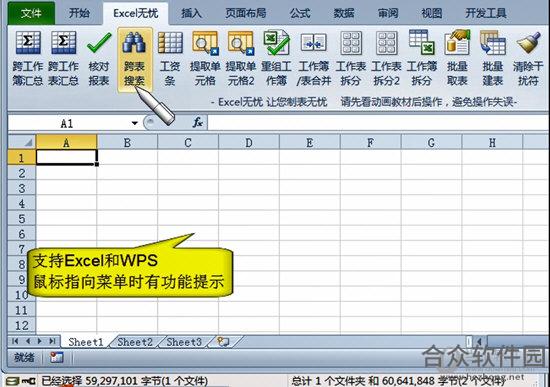This screenshot has height=387, width=550.
Task: Switch to the 数据 ribbon tab
Action: [344, 13]
